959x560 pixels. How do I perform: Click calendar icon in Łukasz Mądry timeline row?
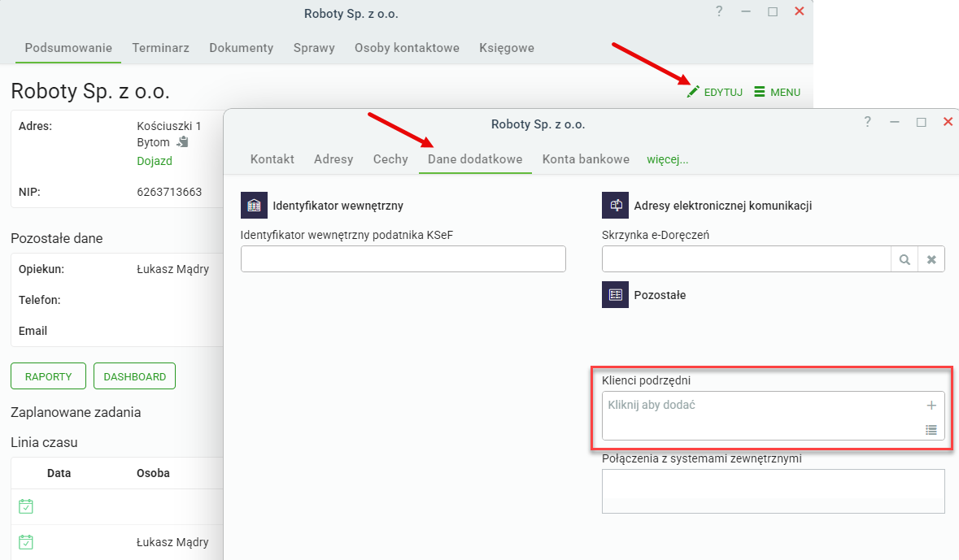[26, 541]
